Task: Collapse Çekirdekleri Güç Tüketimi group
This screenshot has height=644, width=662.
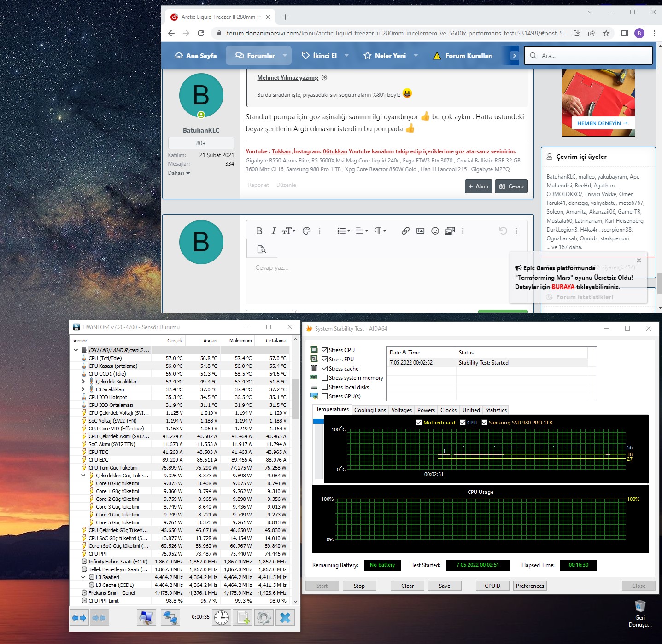Action: pos(83,476)
